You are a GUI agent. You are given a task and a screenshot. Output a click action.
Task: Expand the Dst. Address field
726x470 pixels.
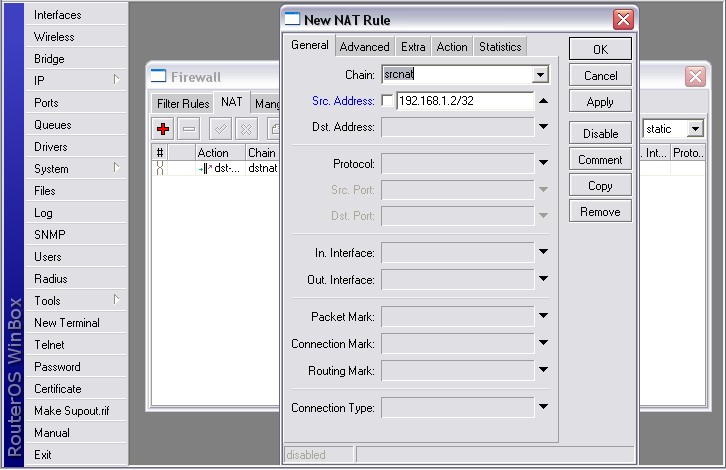tap(543, 127)
